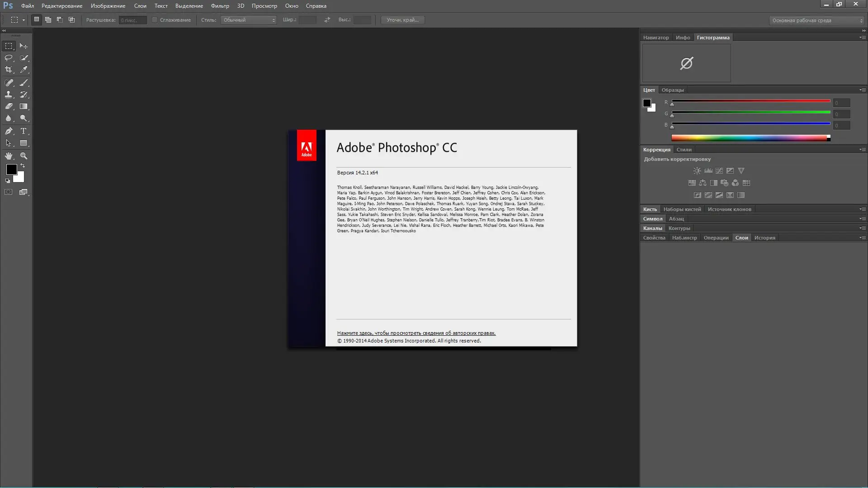The width and height of the screenshot is (868, 488).
Task: Select the Eyedropper tool
Action: (x=24, y=70)
